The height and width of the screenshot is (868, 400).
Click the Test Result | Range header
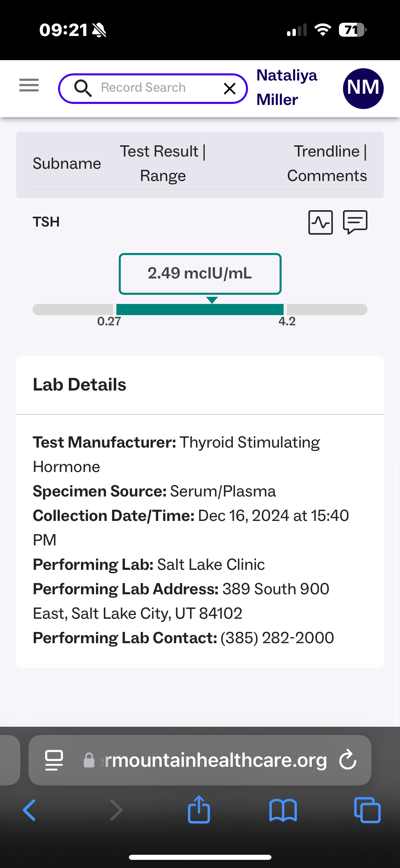coord(163,164)
